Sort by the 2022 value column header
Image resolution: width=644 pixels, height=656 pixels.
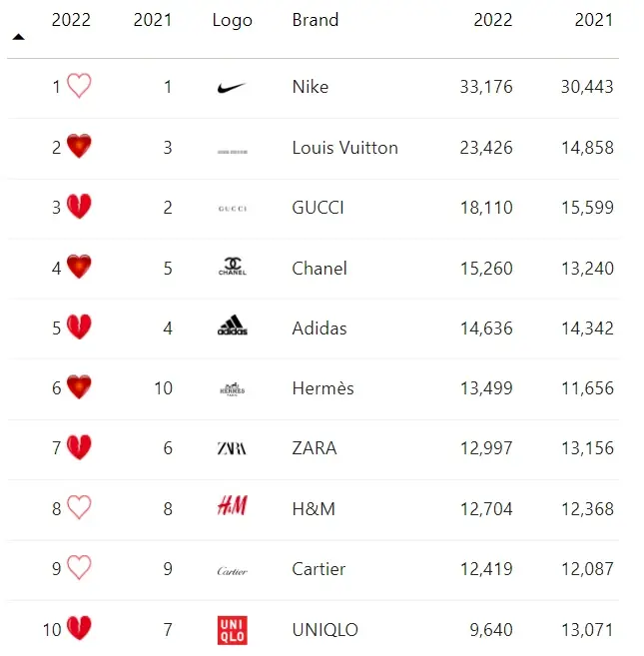click(492, 20)
